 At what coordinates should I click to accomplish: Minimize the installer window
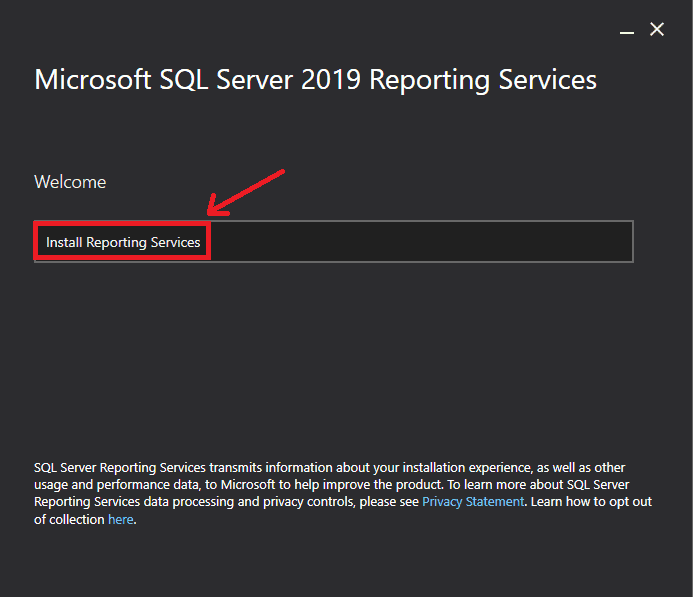click(627, 31)
